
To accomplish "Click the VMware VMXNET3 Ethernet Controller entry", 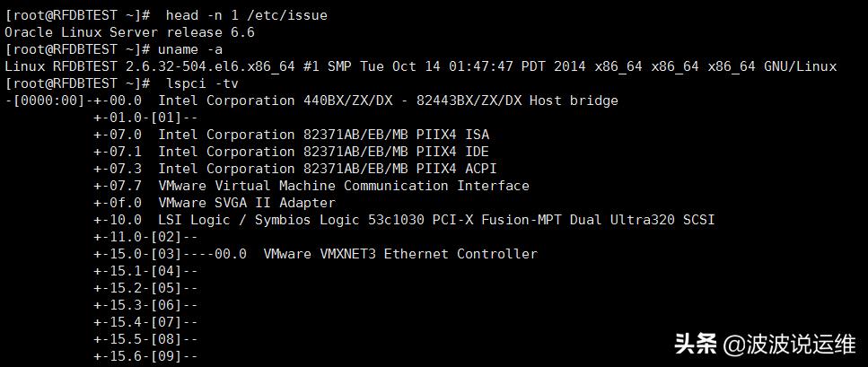I will (x=400, y=254).
